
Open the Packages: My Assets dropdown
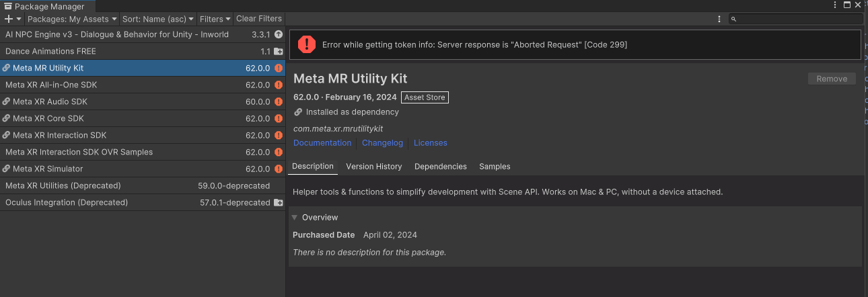coord(72,19)
